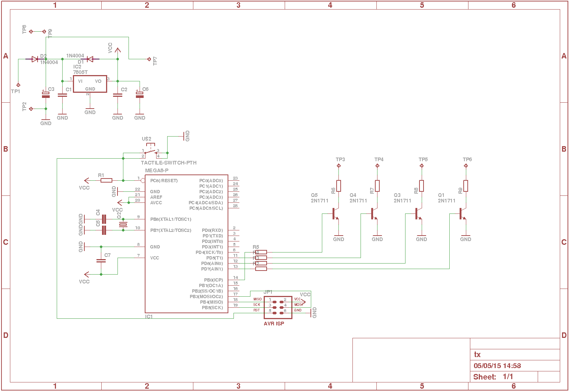This screenshot has width=569, height=392.
Task: Select capacitor C1 next to the regulator
Action: [62, 95]
